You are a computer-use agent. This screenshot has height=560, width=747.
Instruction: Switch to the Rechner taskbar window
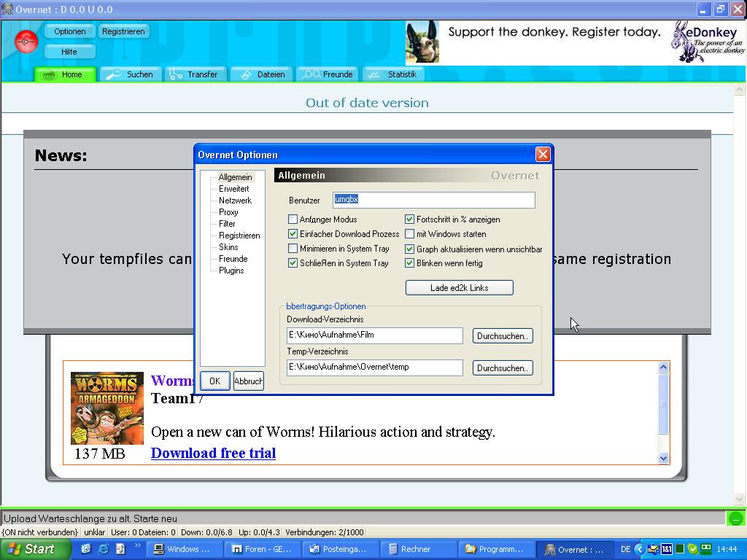click(419, 549)
